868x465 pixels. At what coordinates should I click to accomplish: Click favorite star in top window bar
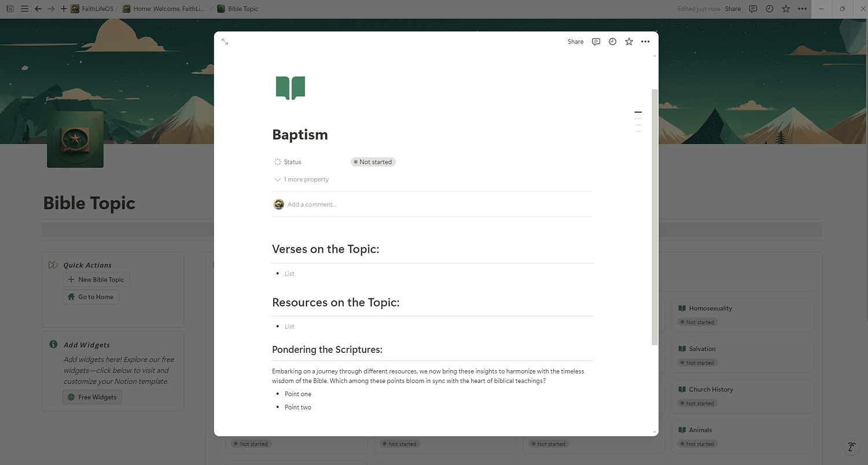[786, 9]
